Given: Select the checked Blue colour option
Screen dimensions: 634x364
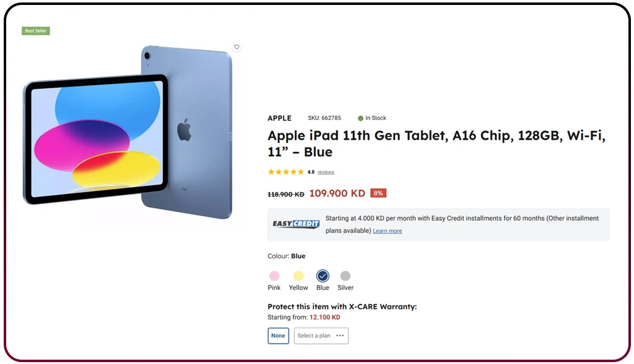Looking at the screenshot, I should [323, 276].
